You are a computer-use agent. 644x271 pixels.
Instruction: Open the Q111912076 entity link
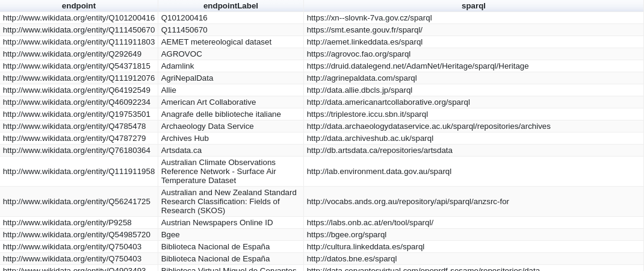(x=78, y=78)
